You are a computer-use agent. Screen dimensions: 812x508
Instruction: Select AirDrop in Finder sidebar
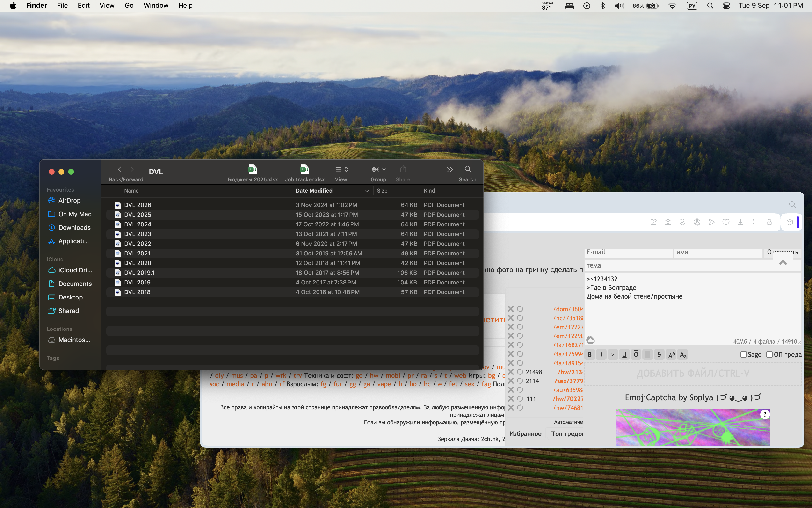point(69,200)
